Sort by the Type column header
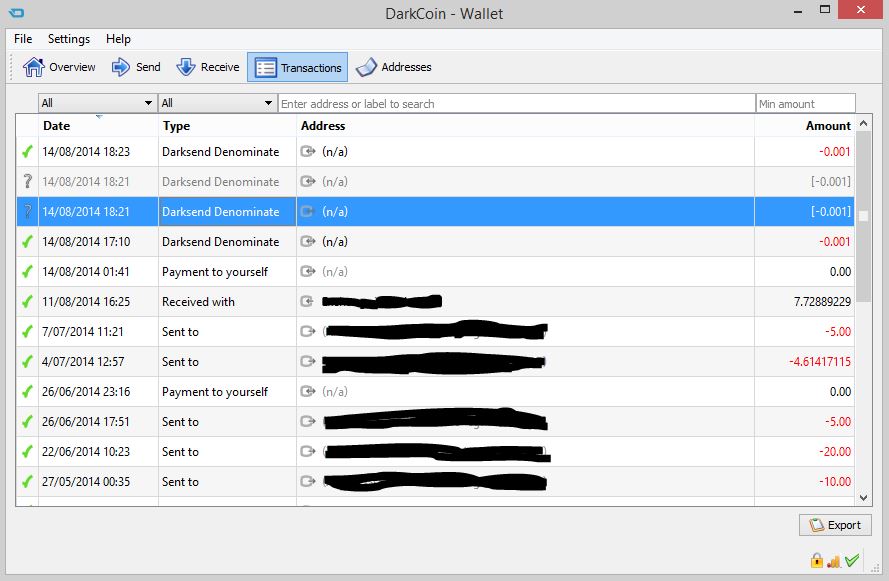Image resolution: width=889 pixels, height=581 pixels. pos(227,126)
